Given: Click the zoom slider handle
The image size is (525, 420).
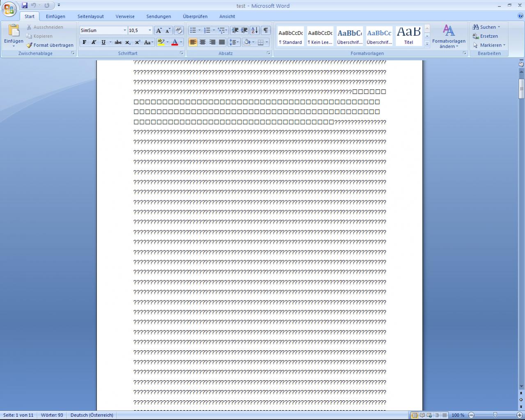Looking at the screenshot, I should (x=495, y=415).
